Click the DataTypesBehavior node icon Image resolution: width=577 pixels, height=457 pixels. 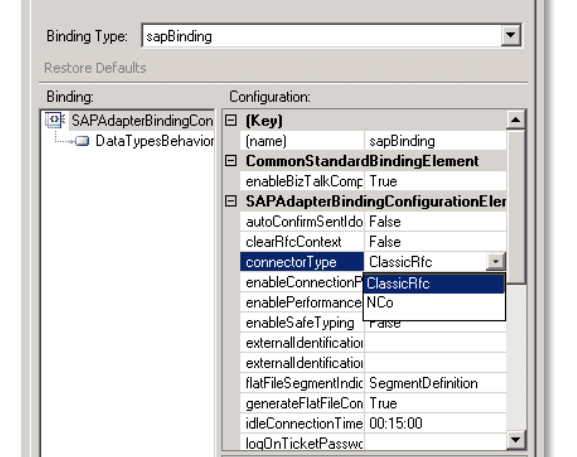pyautogui.click(x=82, y=141)
